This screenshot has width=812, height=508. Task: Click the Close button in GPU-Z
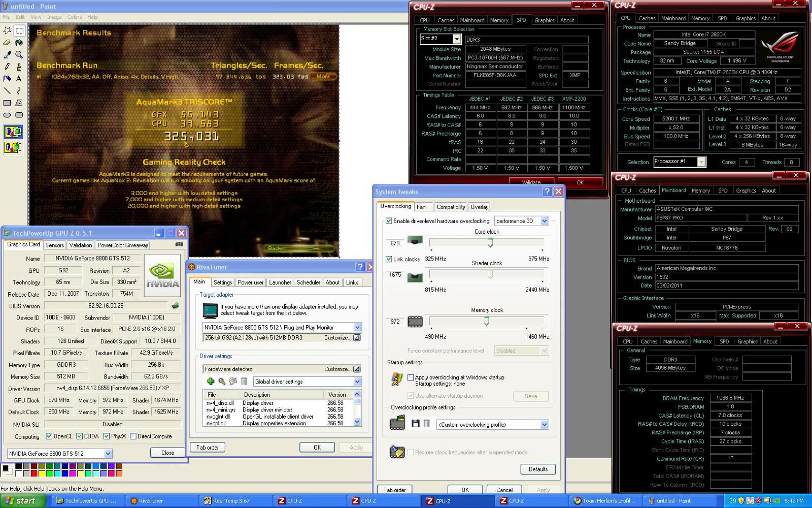[x=167, y=453]
